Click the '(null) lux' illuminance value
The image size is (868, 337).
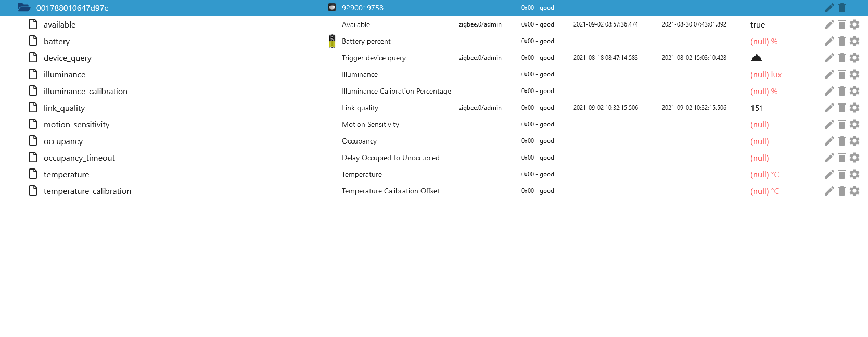coord(766,75)
